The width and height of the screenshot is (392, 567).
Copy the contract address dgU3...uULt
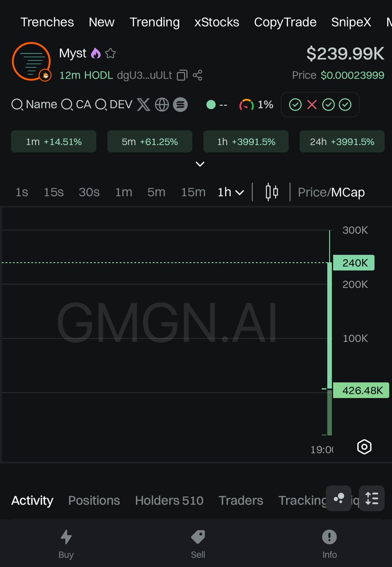tap(182, 75)
